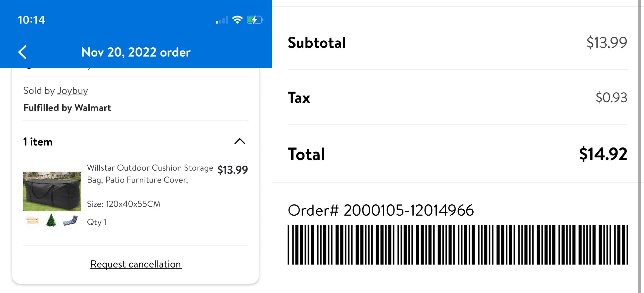Tap the $13.99 item price

(233, 170)
